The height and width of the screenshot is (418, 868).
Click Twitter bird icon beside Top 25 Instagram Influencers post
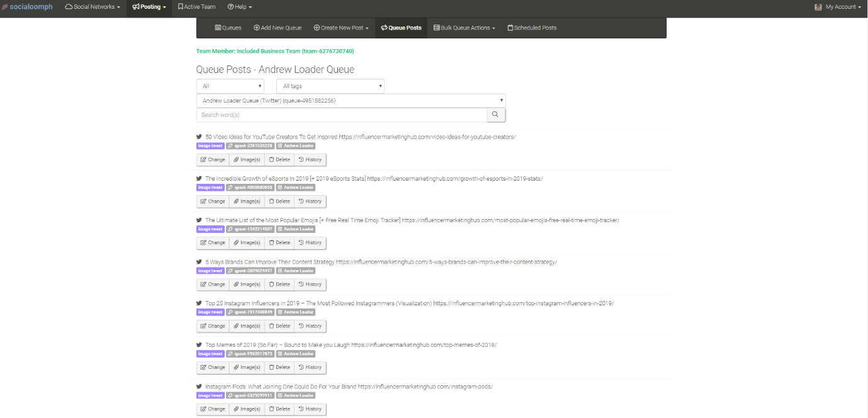coord(200,303)
